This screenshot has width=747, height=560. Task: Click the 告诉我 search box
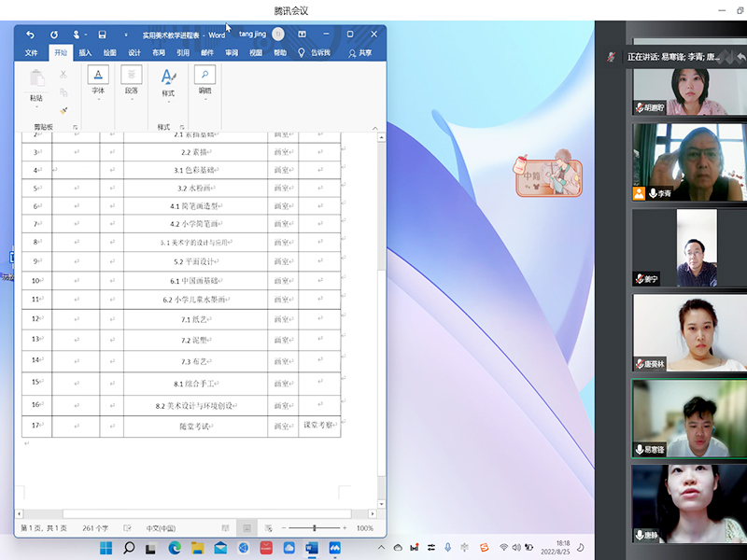click(319, 53)
